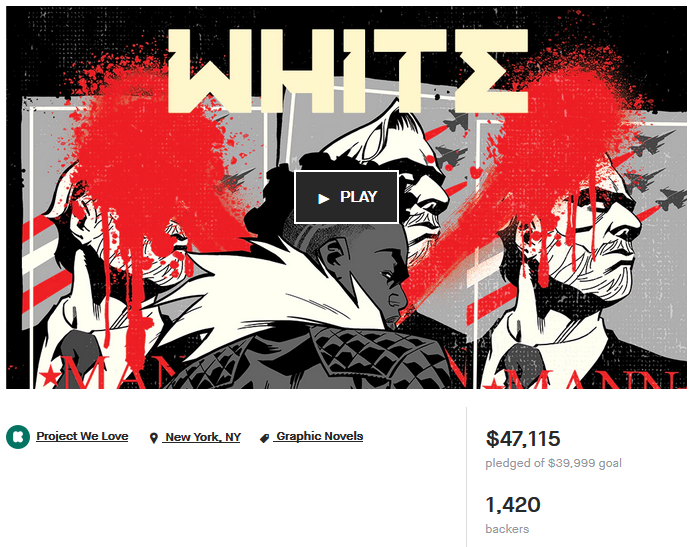Click the play triangle icon
This screenshot has height=547, width=693.
324,199
